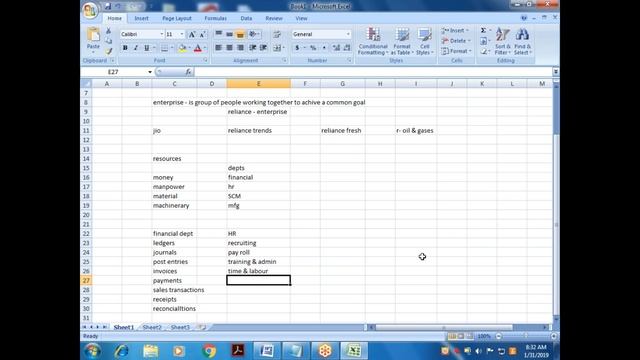This screenshot has width=640, height=360.
Task: Click the Sort & Filter button
Action: 503,42
